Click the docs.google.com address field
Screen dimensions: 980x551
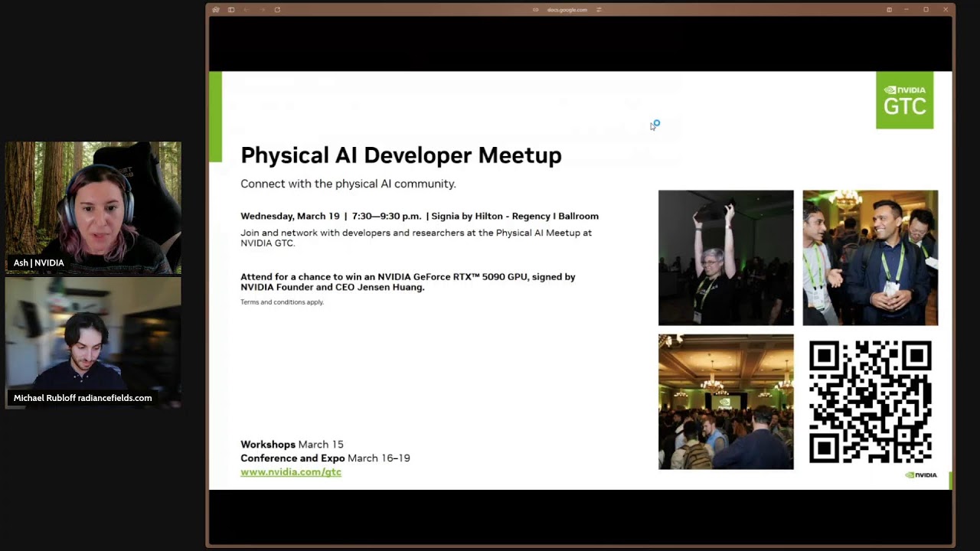[x=567, y=10]
